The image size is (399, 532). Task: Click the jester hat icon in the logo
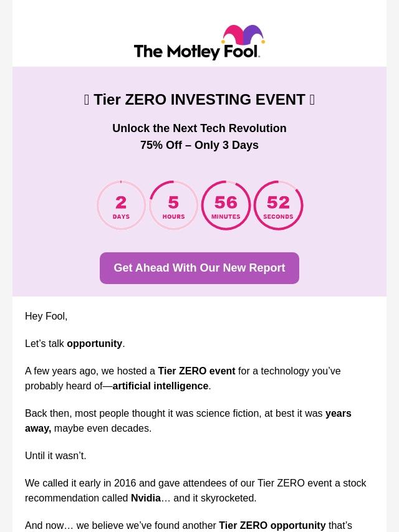(243, 35)
